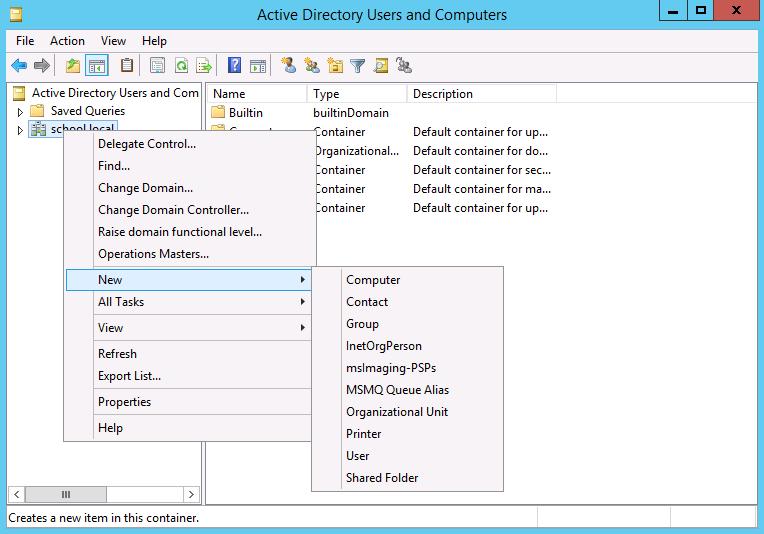Choose Refresh in context menu
Screen dimensions: 764x534
(x=188, y=354)
